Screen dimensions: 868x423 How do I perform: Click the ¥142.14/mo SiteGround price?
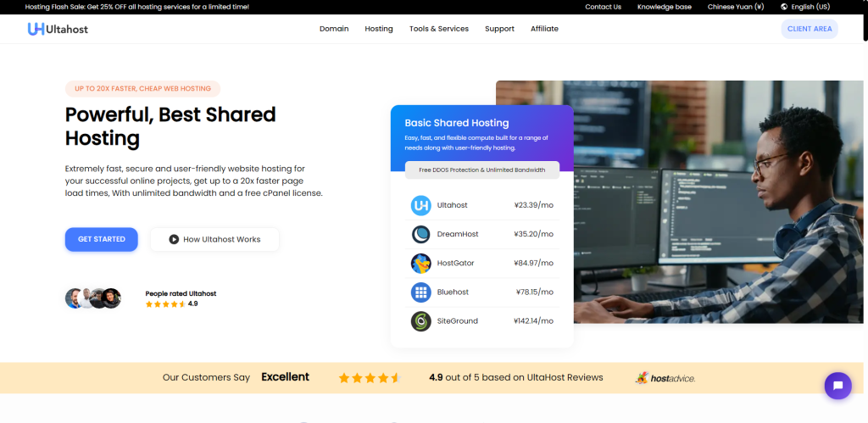click(x=533, y=321)
